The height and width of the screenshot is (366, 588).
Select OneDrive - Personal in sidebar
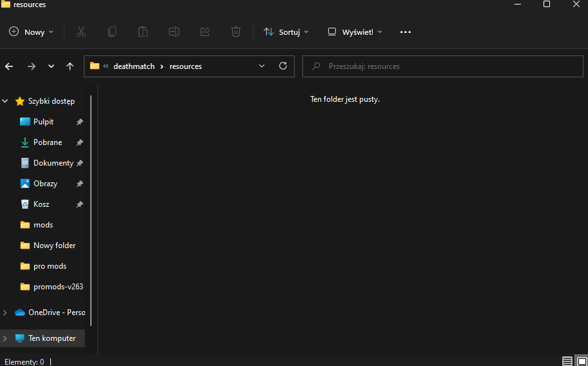57,313
